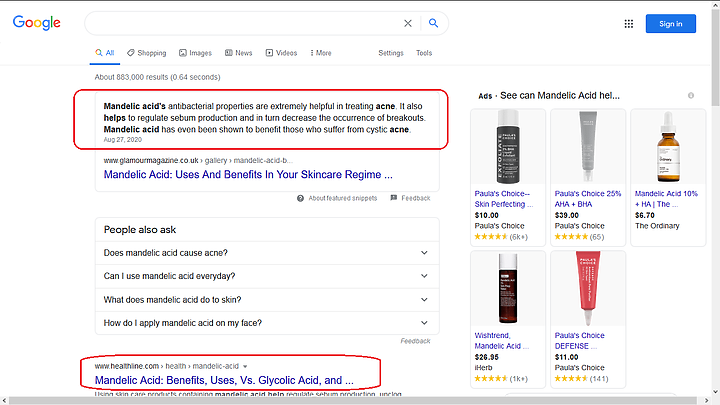Click Paula's Choice Skin Perfecting product image
720x405 pixels.
coord(508,146)
